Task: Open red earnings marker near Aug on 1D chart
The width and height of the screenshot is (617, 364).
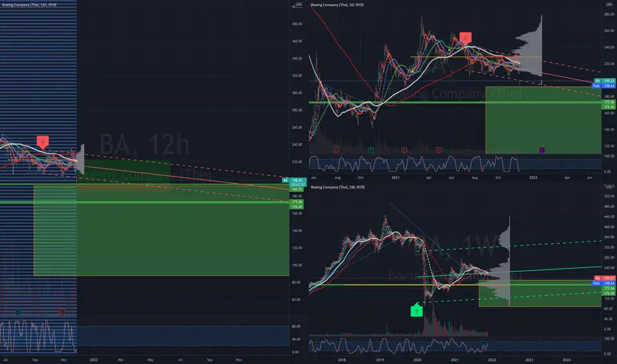Action: pos(336,150)
